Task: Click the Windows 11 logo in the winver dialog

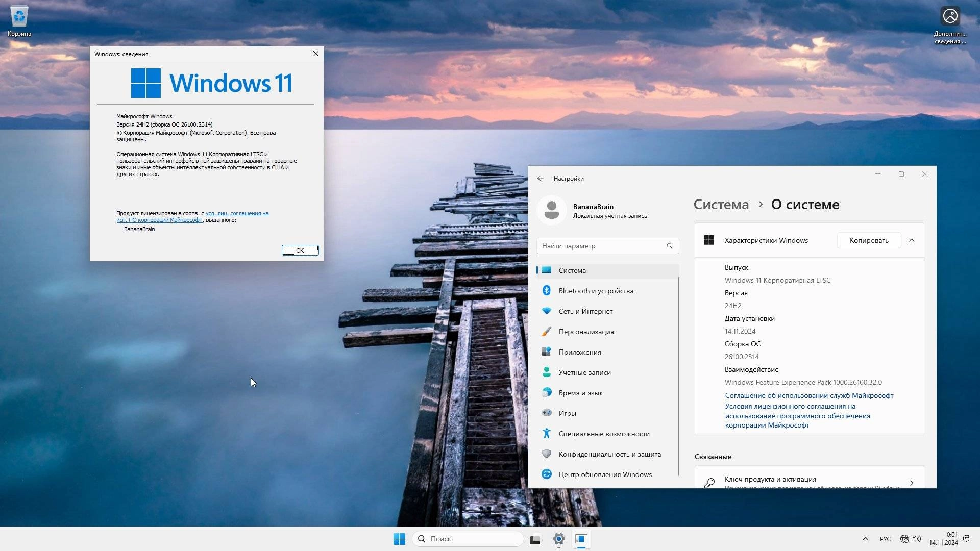Action: tap(211, 83)
